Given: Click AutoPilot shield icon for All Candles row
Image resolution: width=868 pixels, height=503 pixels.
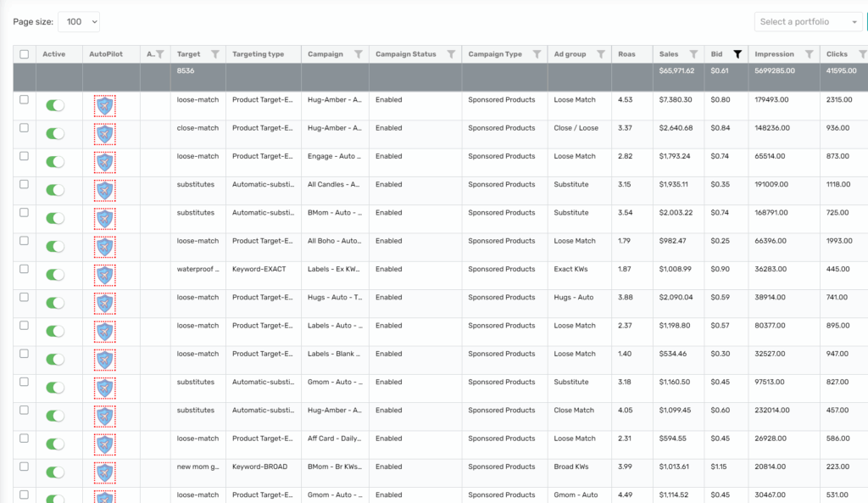Looking at the screenshot, I should click(x=104, y=191).
